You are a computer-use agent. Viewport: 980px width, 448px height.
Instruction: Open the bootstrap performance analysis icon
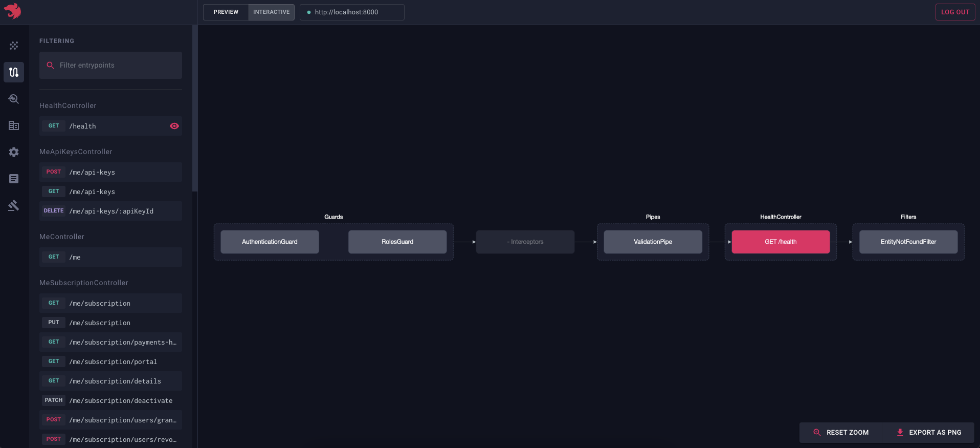click(x=14, y=99)
